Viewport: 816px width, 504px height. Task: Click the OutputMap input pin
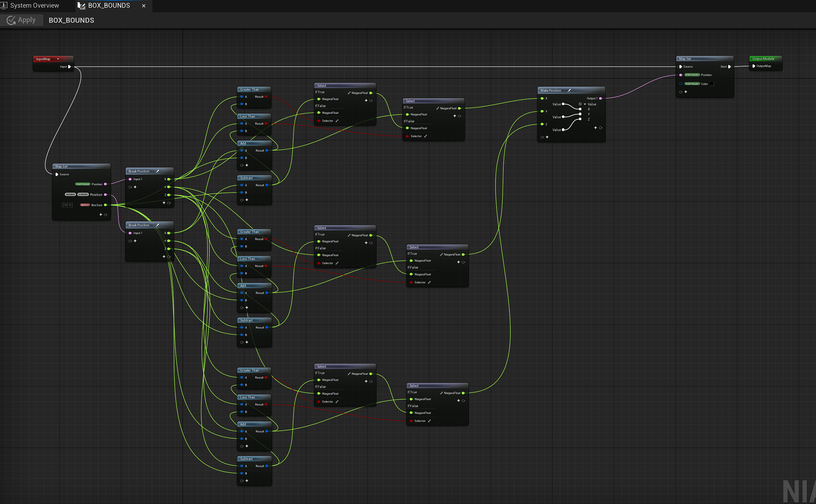pos(754,66)
